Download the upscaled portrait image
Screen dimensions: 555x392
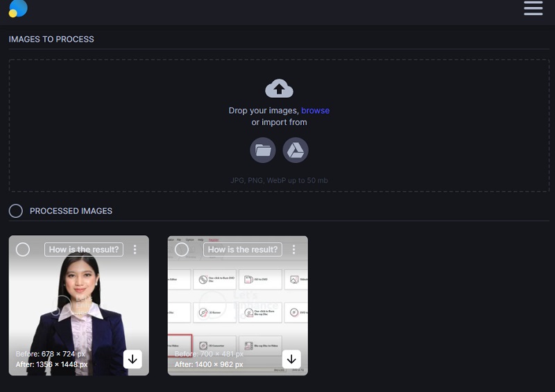coord(133,359)
